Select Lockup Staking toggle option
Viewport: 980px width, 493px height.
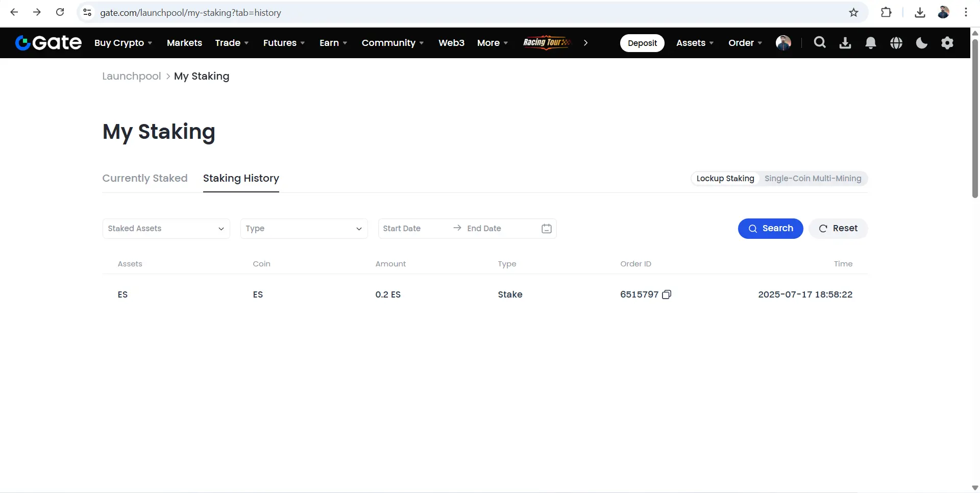point(725,179)
